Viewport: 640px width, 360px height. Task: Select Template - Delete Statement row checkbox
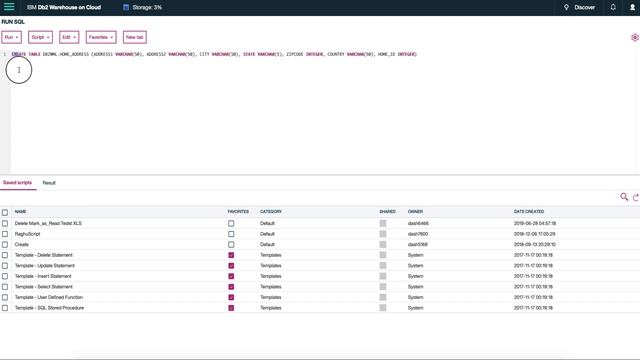click(x=5, y=255)
